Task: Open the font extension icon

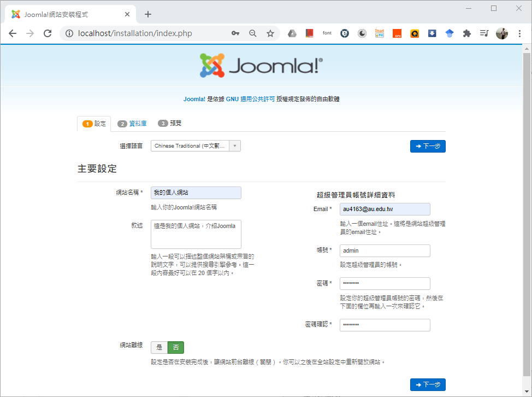Action: (x=327, y=33)
